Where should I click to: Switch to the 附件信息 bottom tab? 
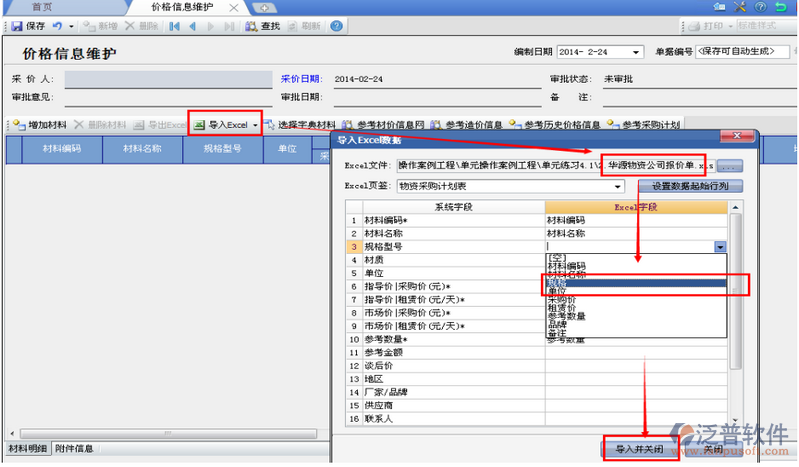[74, 448]
